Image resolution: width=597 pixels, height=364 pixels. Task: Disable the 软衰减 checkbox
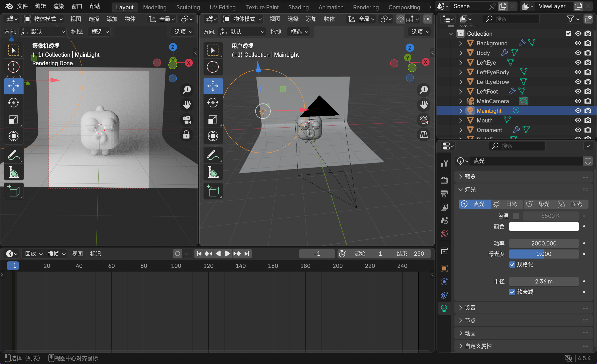512,292
